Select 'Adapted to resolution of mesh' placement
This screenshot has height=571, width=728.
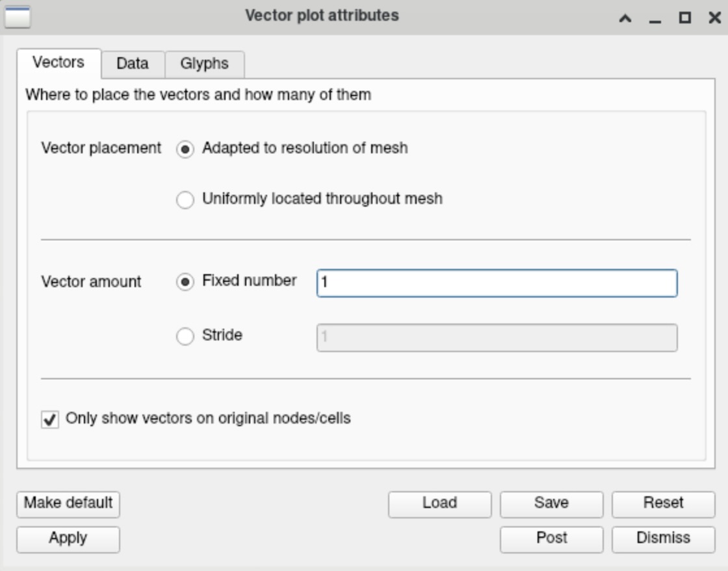click(x=187, y=147)
